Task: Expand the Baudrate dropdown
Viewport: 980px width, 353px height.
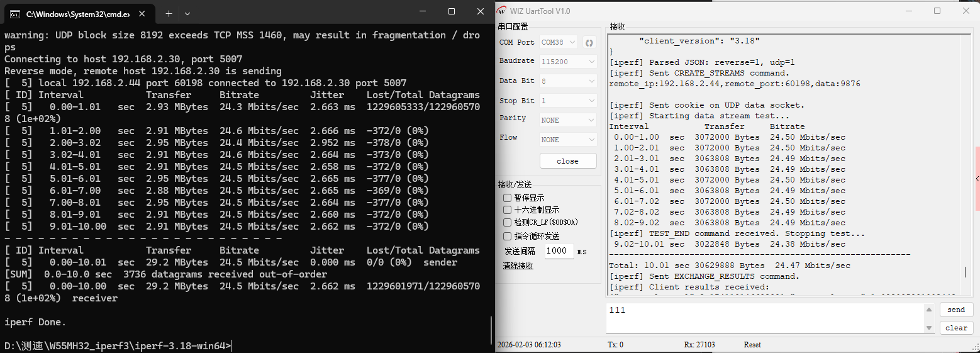Action: (568, 61)
